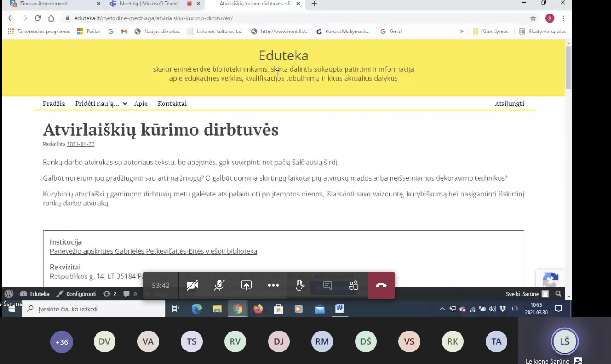Go back in the browser
Viewport: 611px width, 364px height.
click(x=11, y=18)
